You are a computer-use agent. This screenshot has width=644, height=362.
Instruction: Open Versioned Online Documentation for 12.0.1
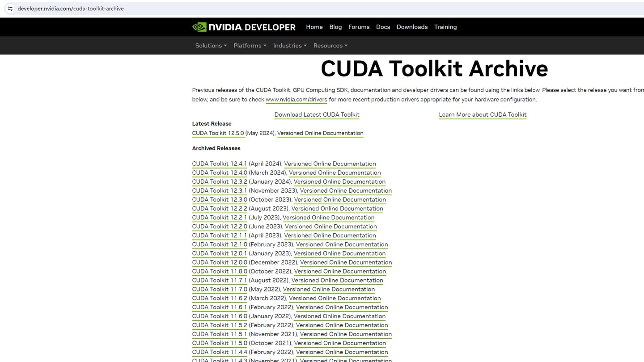tap(339, 253)
